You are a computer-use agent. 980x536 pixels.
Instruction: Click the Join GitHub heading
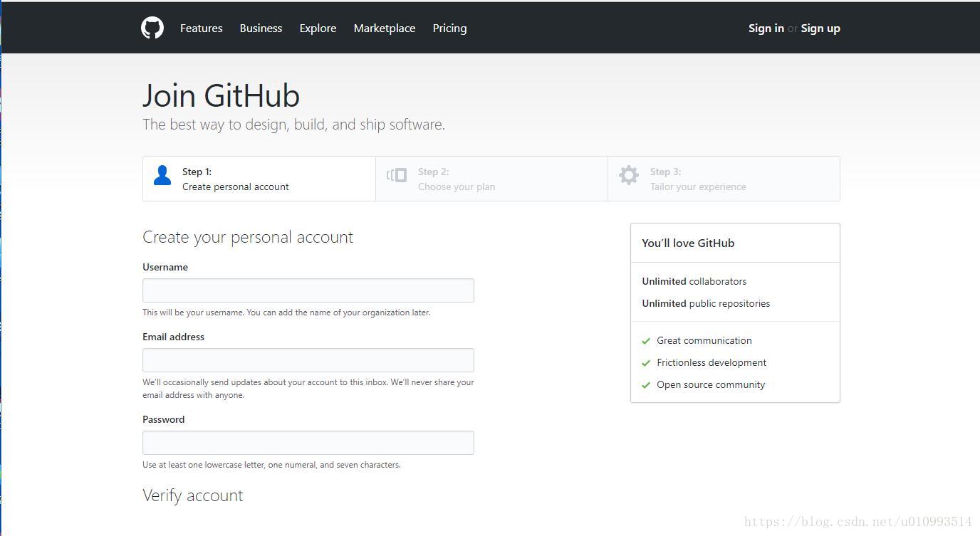tap(221, 95)
